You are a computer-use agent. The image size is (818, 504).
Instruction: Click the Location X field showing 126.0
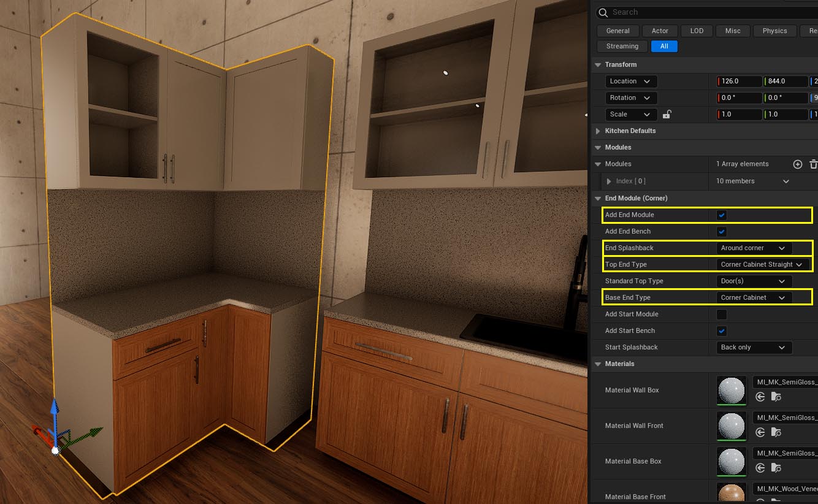click(740, 81)
